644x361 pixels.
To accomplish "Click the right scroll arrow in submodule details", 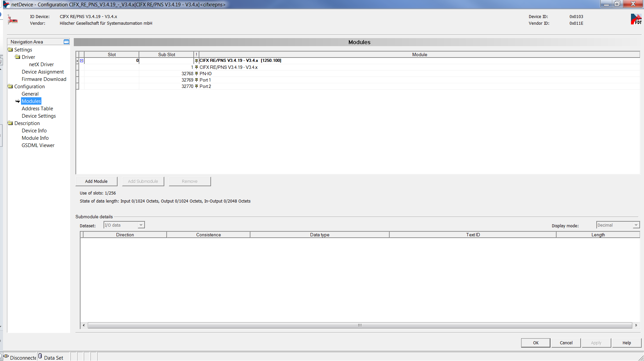I will (x=636, y=325).
